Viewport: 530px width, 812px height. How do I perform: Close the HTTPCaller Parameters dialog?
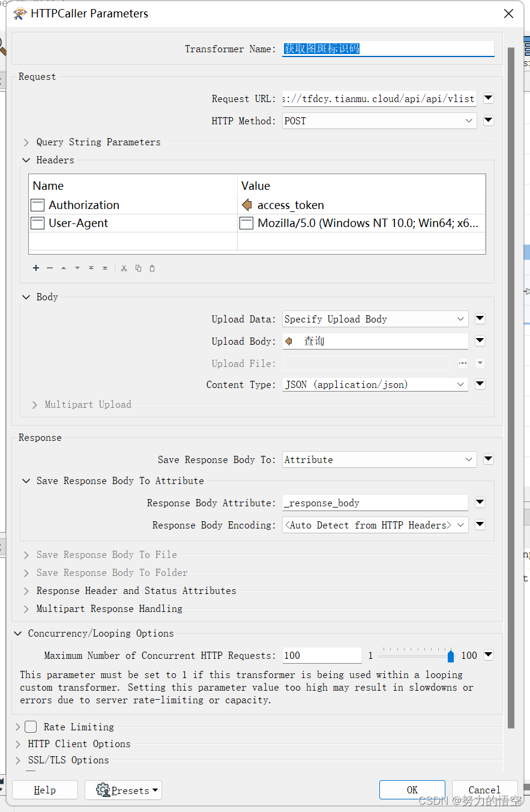(508, 13)
